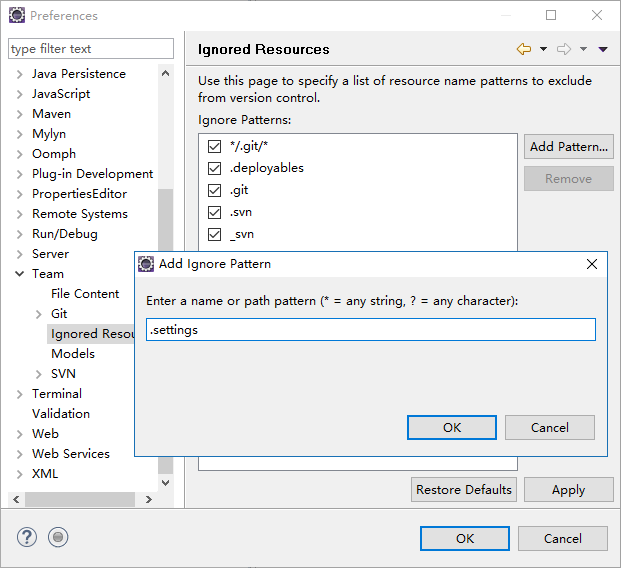Click Cancel in Add Ignore Pattern dialog
Viewport: 621px width, 568px height.
(x=550, y=427)
